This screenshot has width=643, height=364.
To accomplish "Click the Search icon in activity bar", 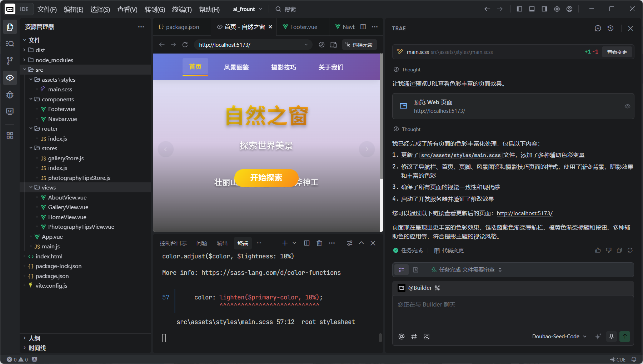I will coord(10,44).
